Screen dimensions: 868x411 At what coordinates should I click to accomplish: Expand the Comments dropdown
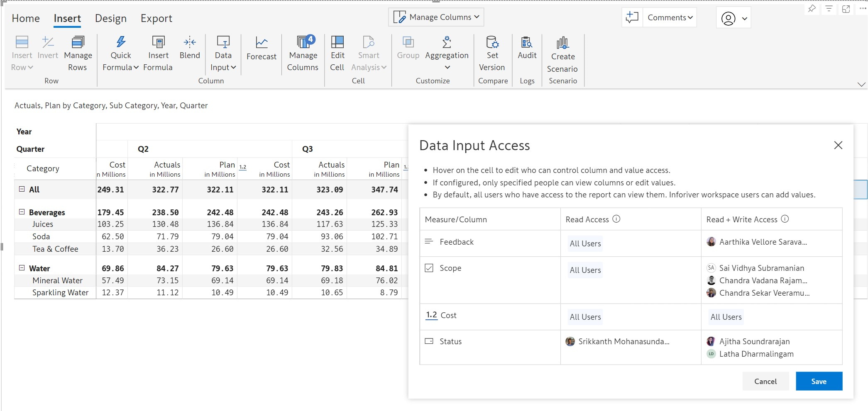click(x=670, y=17)
